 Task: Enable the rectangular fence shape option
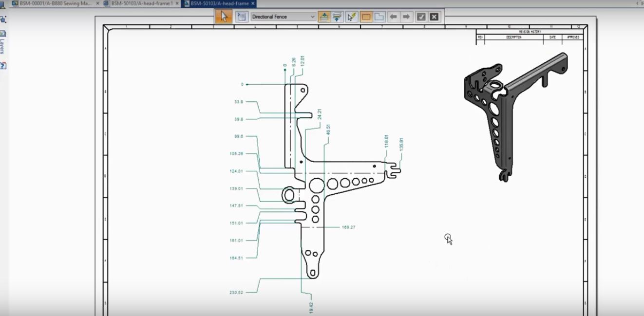pyautogui.click(x=366, y=17)
